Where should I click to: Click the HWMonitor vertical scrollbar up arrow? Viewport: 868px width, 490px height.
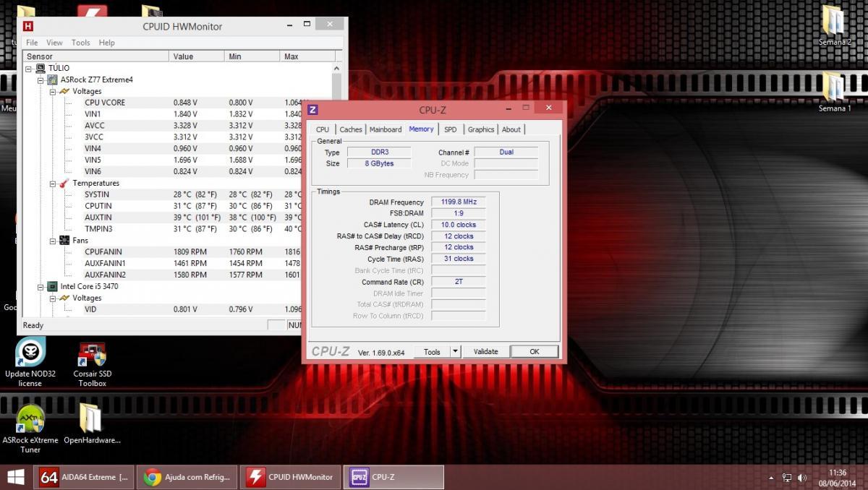(x=337, y=68)
